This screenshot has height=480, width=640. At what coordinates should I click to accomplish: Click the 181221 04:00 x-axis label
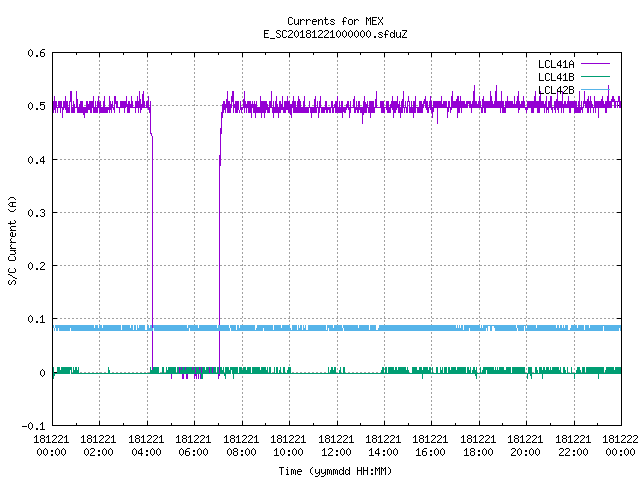(146, 446)
